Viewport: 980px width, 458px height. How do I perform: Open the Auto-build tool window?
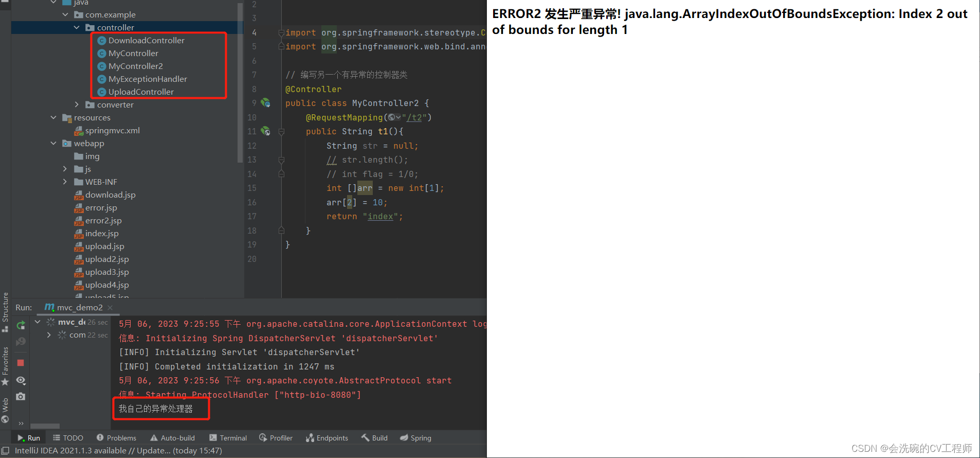click(x=172, y=438)
